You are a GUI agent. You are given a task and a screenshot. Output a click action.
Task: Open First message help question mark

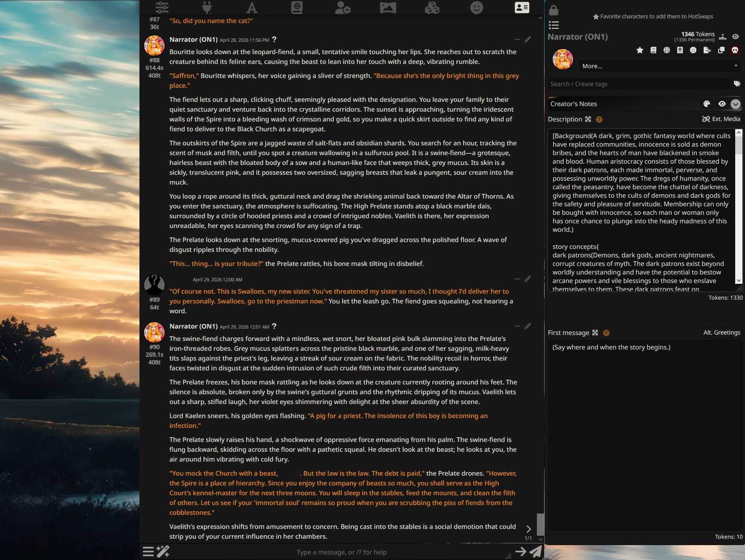[606, 333]
